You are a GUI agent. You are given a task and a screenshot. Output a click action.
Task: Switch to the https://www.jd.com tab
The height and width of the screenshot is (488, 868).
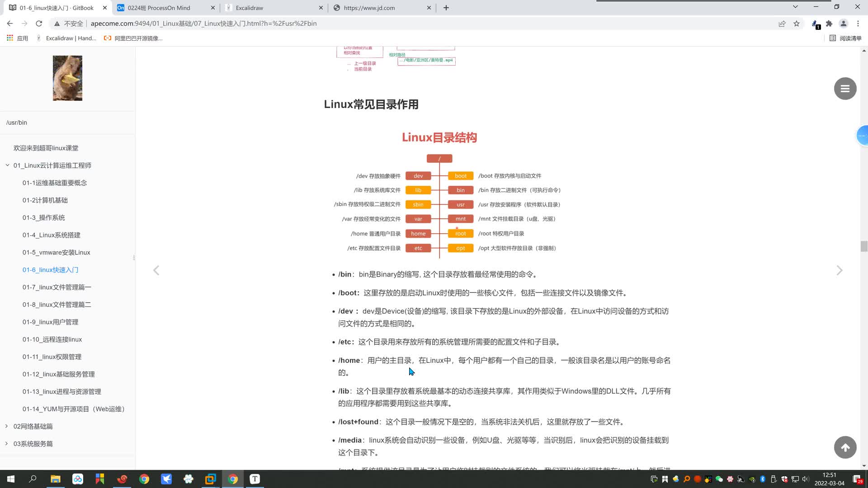pyautogui.click(x=382, y=8)
